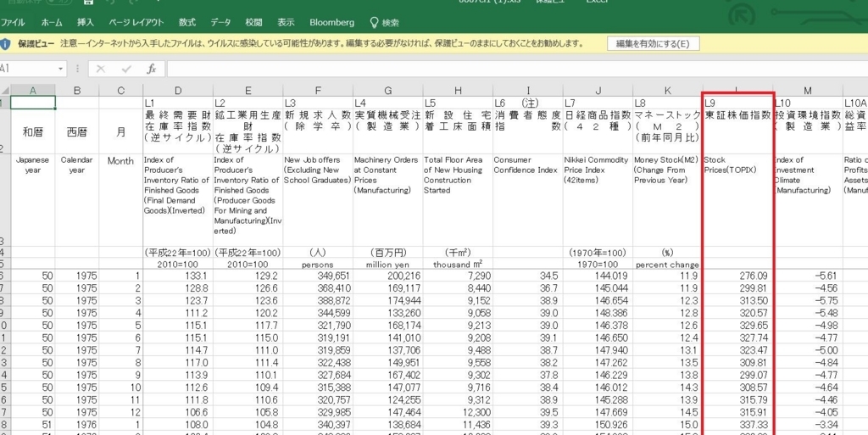This screenshot has width=868, height=435.
Task: Select column K header
Action: point(668,90)
